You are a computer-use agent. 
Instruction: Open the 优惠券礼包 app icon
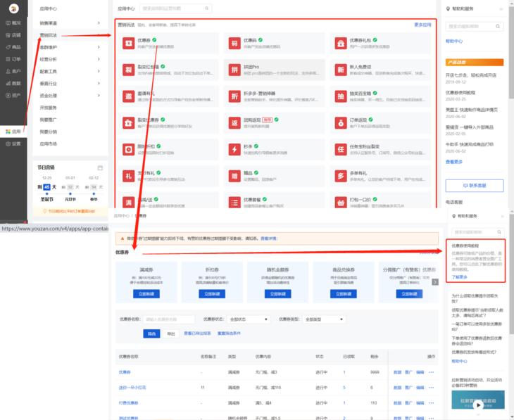pos(341,43)
